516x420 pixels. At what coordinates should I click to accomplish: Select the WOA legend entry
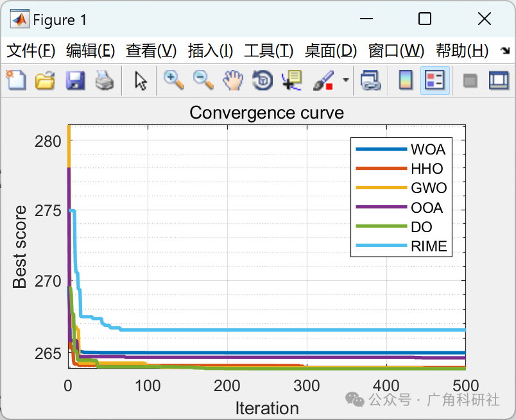pos(401,149)
